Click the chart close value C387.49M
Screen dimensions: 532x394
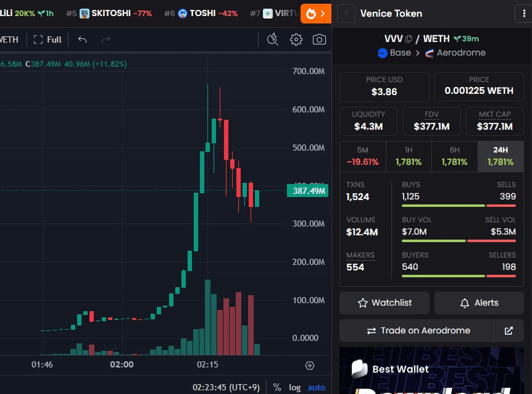[43, 64]
